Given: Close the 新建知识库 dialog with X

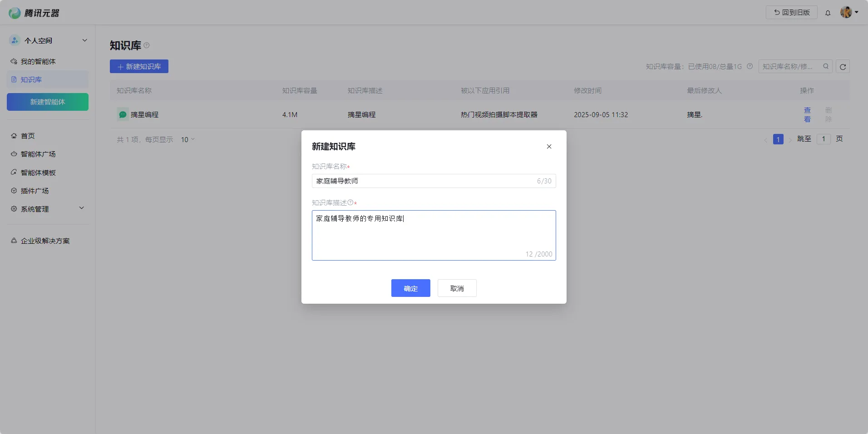Looking at the screenshot, I should click(549, 147).
